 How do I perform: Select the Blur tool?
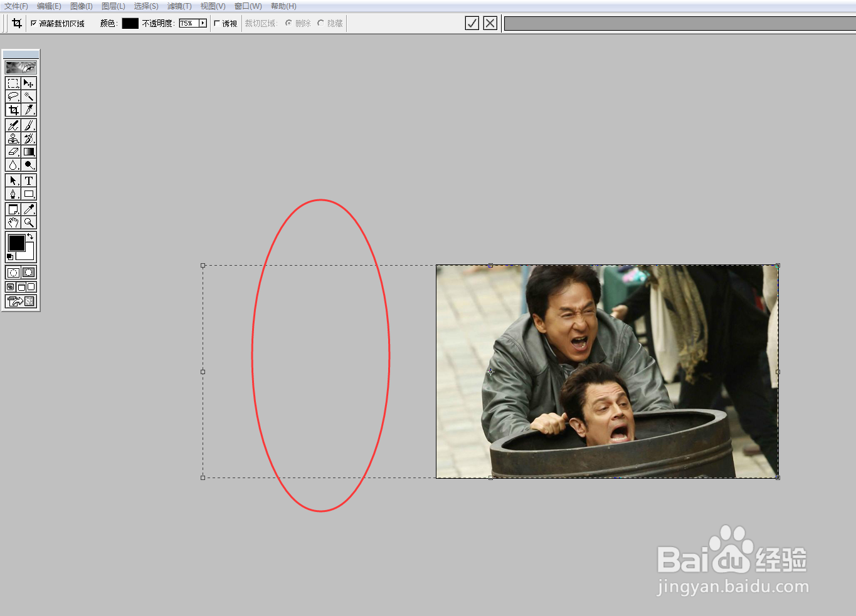pos(13,165)
